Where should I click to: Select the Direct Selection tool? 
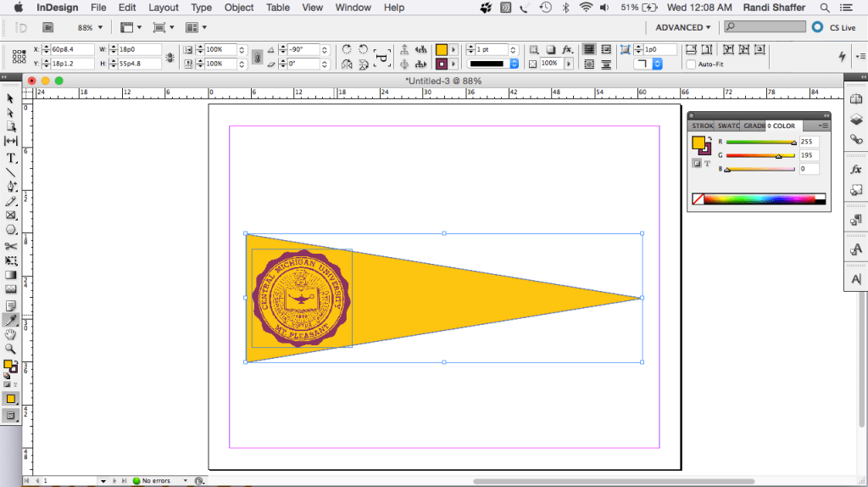[x=10, y=113]
